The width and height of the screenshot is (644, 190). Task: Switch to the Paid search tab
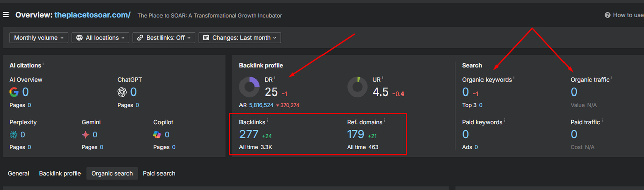pyautogui.click(x=159, y=173)
